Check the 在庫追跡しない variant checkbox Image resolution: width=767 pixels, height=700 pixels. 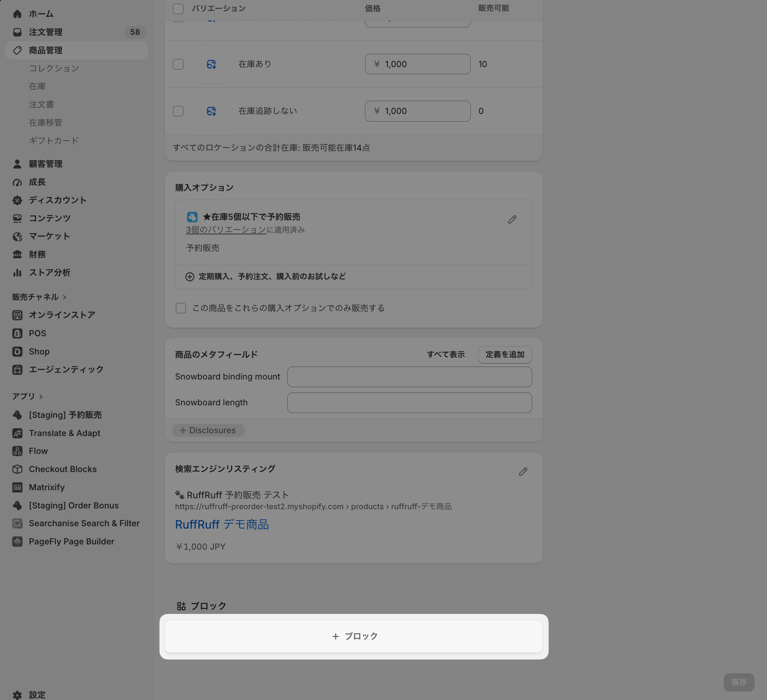point(178,111)
